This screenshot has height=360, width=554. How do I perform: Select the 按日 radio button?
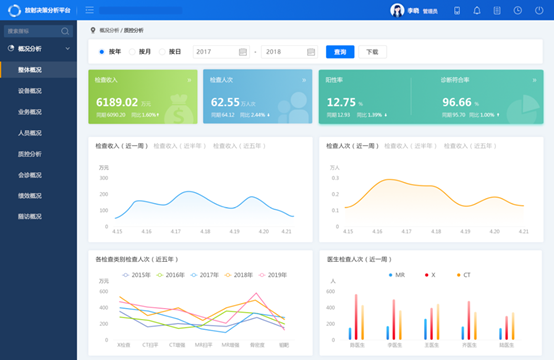[162, 52]
